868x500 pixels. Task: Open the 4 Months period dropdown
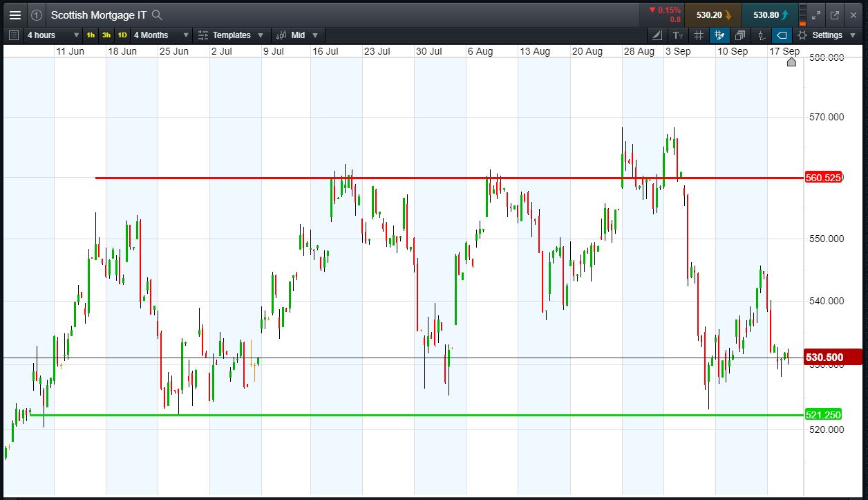tap(161, 35)
